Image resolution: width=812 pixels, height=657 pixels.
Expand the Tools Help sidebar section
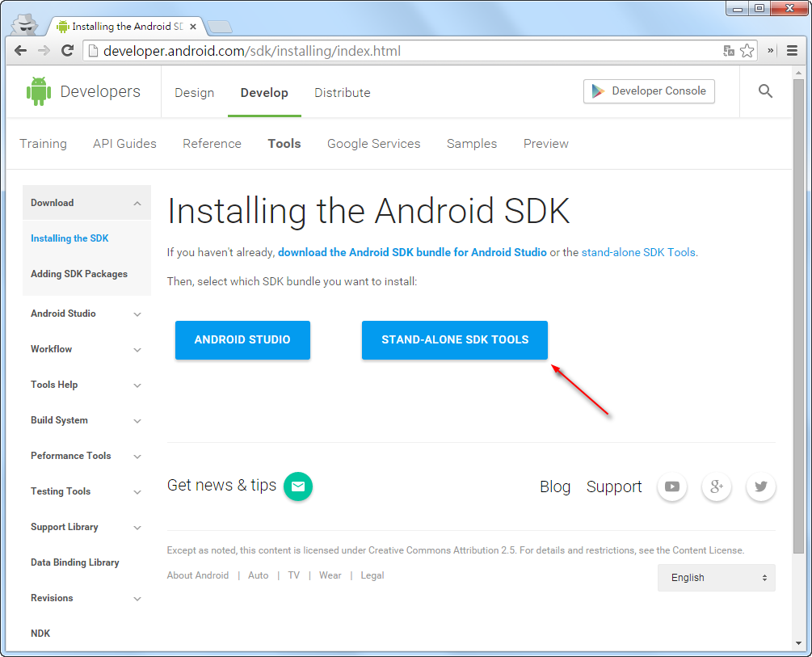pos(137,385)
